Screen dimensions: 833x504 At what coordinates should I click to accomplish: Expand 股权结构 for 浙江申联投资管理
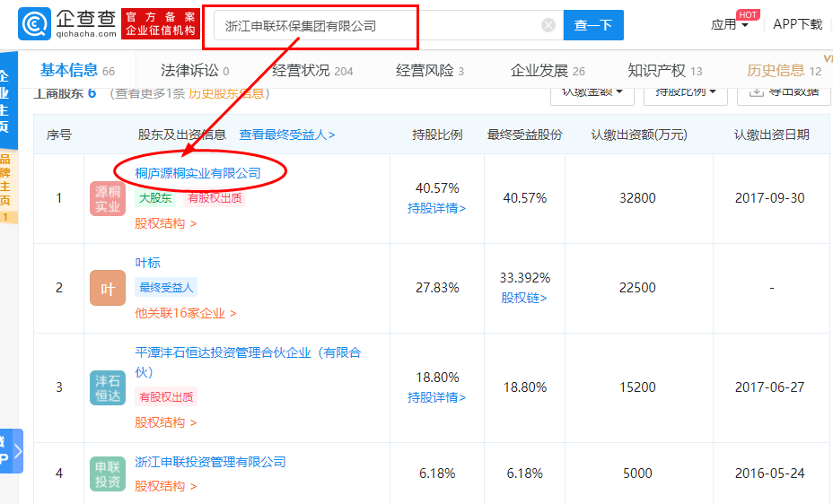pos(166,486)
